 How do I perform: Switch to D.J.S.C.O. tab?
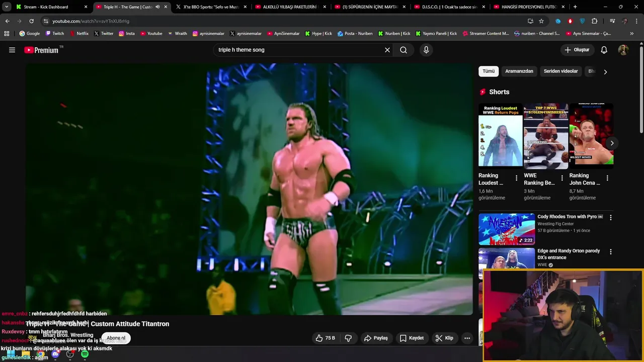coord(449,7)
